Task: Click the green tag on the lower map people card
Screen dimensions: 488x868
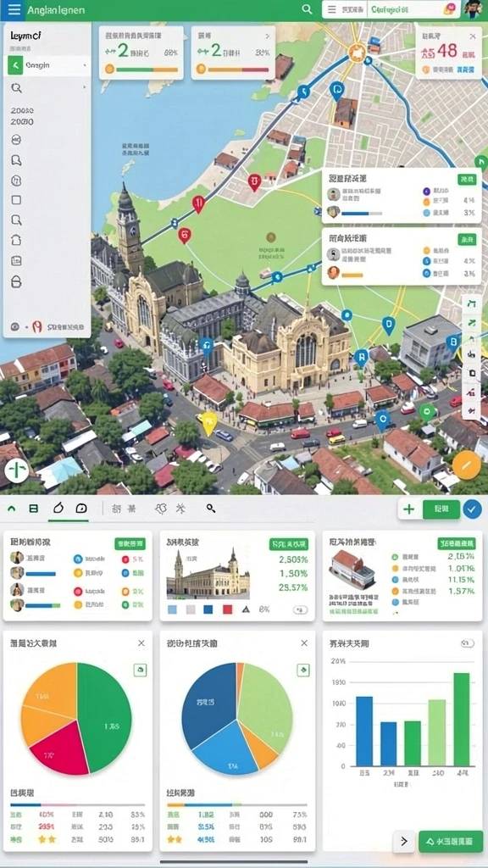Action: pyautogui.click(x=467, y=239)
